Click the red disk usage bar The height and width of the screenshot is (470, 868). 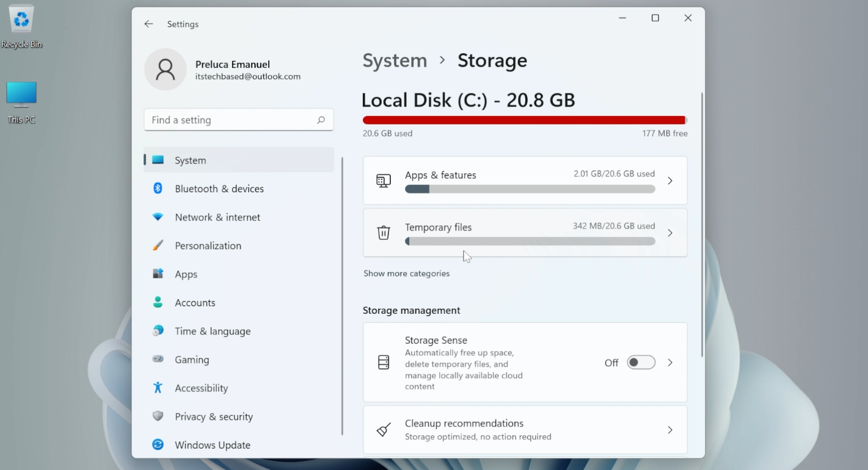coord(524,120)
